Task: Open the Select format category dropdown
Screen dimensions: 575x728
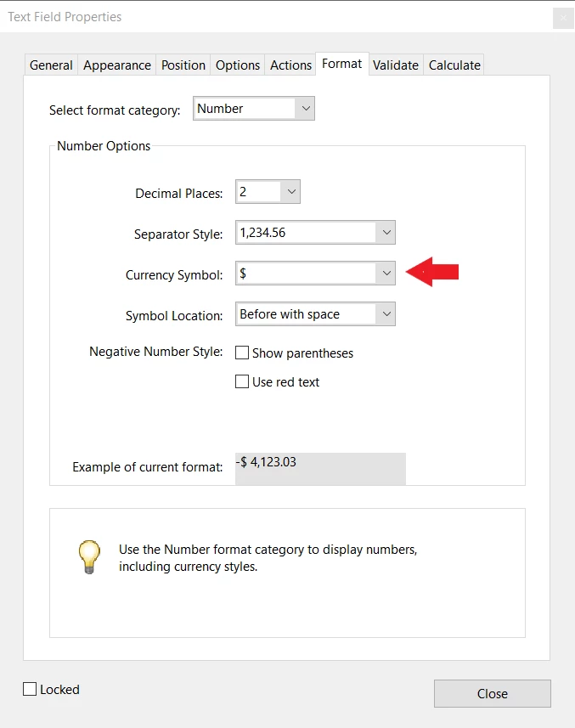Action: coord(254,109)
